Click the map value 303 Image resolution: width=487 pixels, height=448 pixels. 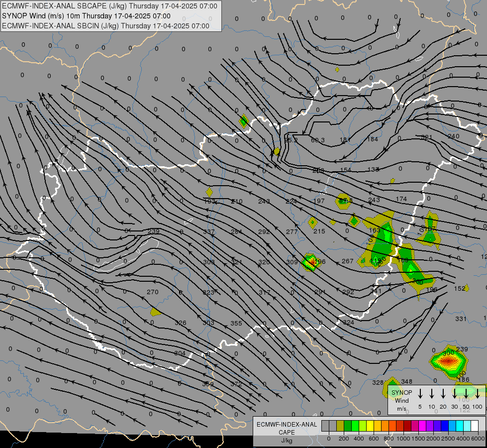click(208, 323)
